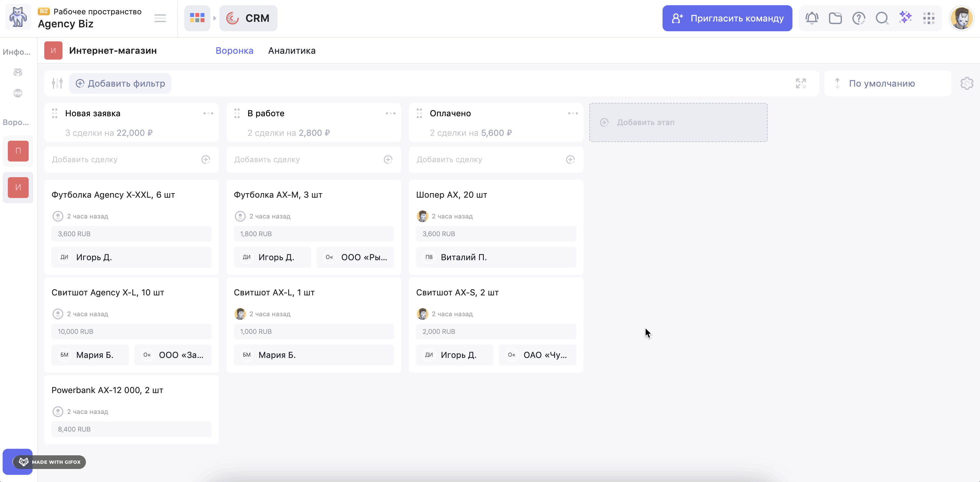Open the apps grid icon in header
This screenshot has height=482, width=980.
[929, 18]
